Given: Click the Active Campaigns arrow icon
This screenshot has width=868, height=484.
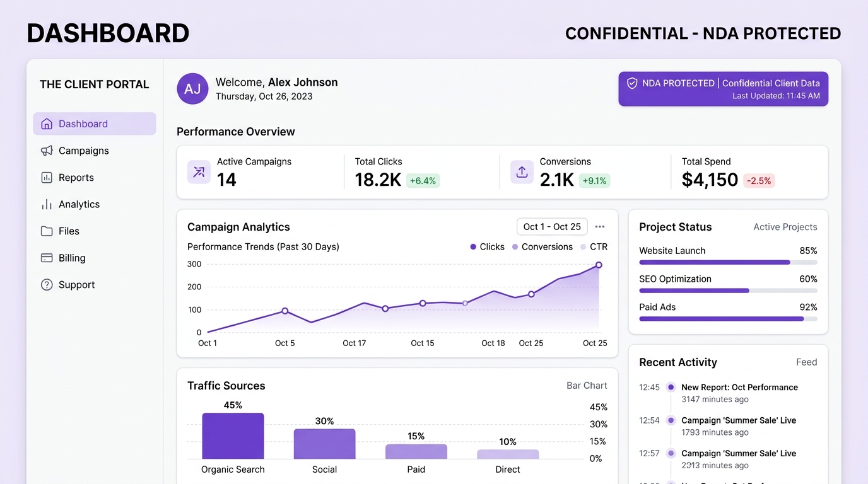Looking at the screenshot, I should [x=199, y=172].
